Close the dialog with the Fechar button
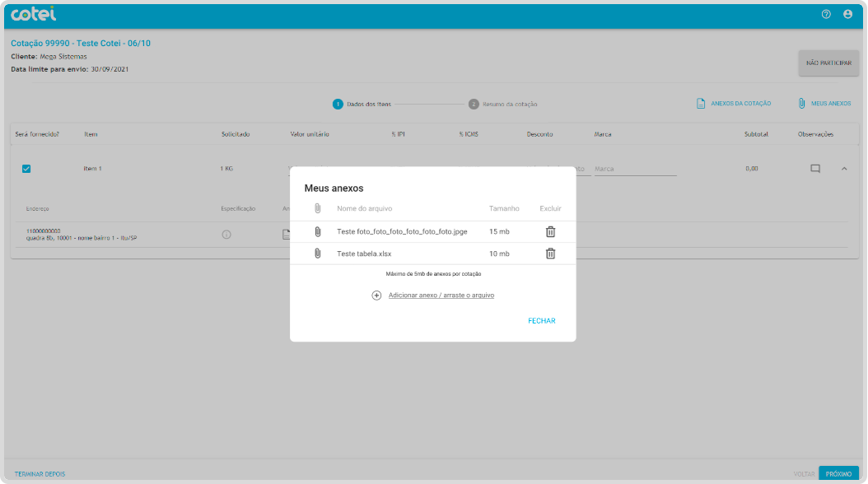The width and height of the screenshot is (868, 484). tap(541, 321)
